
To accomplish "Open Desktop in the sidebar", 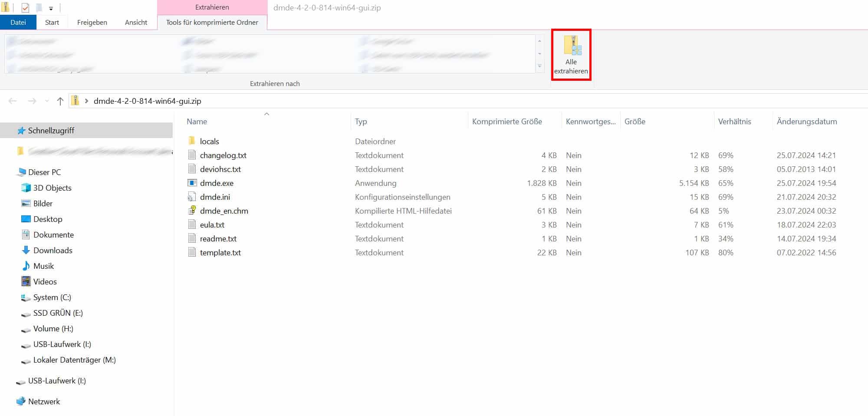I will 48,219.
